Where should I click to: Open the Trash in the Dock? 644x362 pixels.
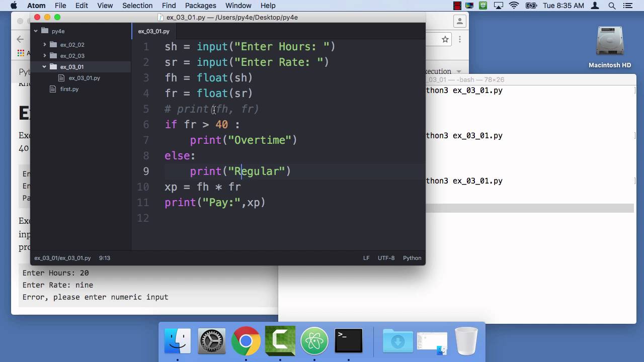click(x=466, y=341)
